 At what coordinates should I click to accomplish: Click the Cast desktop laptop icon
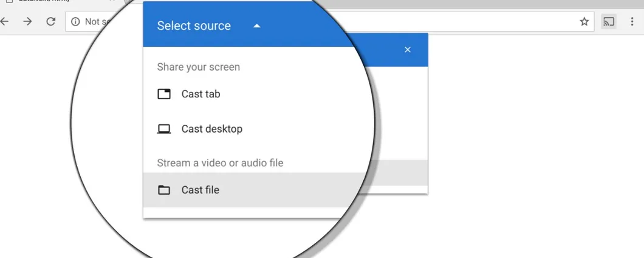tap(164, 129)
